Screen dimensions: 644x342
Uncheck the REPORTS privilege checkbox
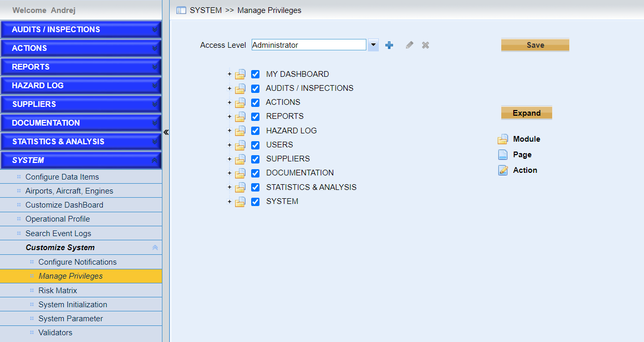pos(255,117)
